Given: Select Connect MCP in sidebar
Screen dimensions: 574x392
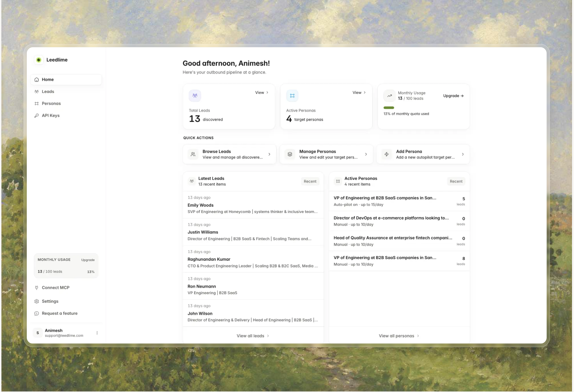Looking at the screenshot, I should coord(66,288).
